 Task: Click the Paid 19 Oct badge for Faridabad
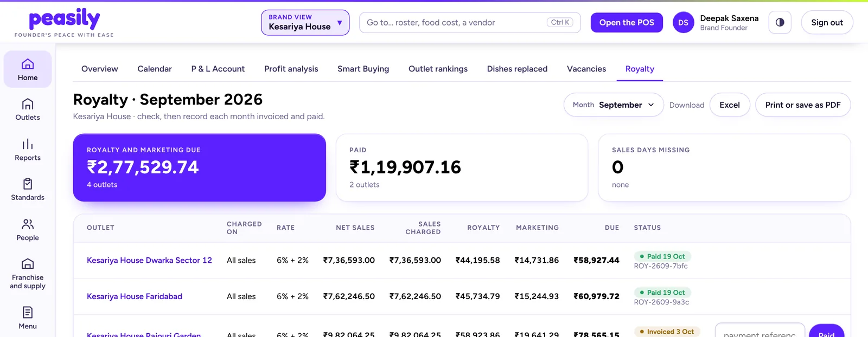[x=662, y=293]
